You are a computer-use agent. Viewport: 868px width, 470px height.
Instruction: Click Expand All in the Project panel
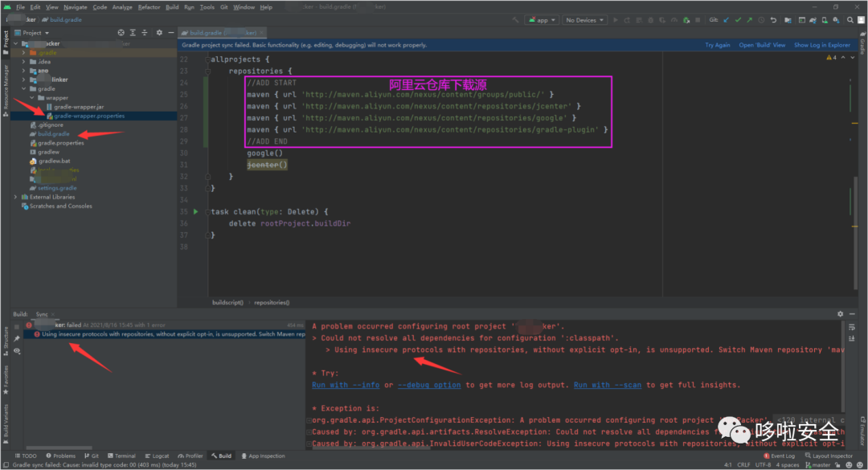coord(133,33)
